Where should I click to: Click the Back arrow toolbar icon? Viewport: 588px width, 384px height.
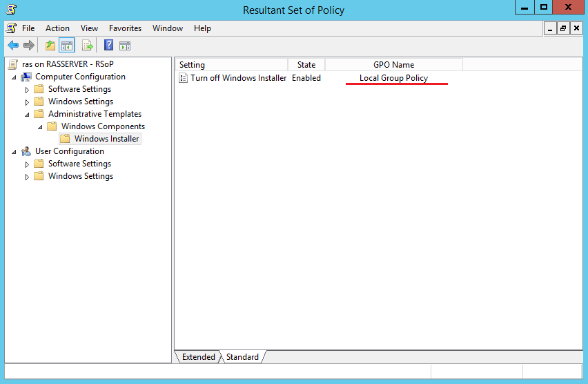point(13,46)
